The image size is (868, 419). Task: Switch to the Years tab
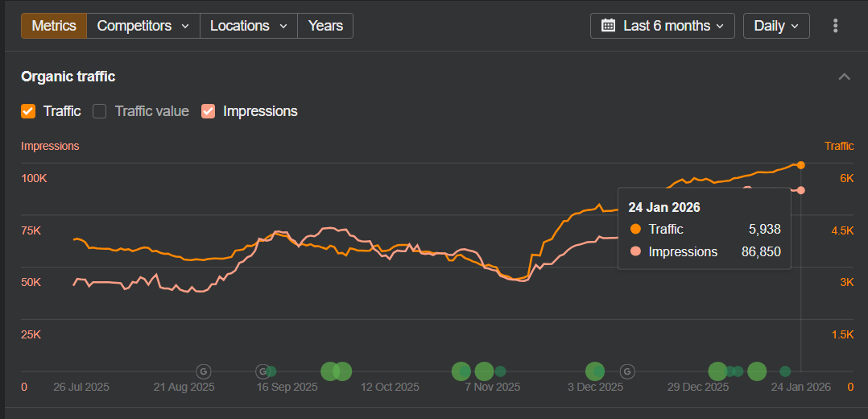click(325, 26)
